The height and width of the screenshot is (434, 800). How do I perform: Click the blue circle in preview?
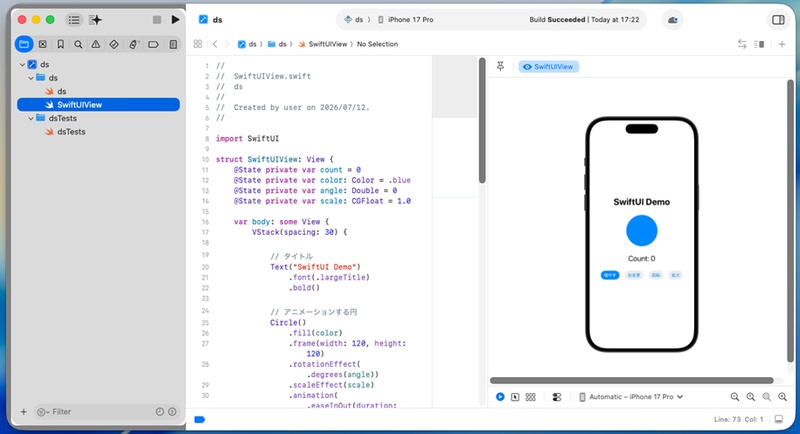641,231
